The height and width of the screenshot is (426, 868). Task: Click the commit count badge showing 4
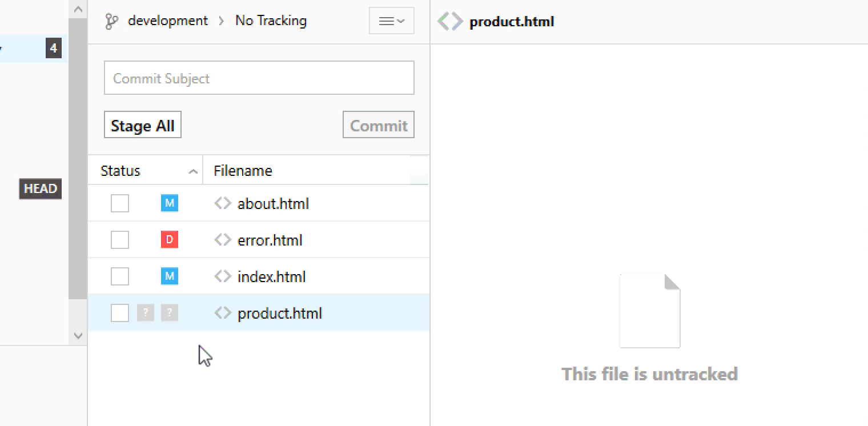coord(53,49)
